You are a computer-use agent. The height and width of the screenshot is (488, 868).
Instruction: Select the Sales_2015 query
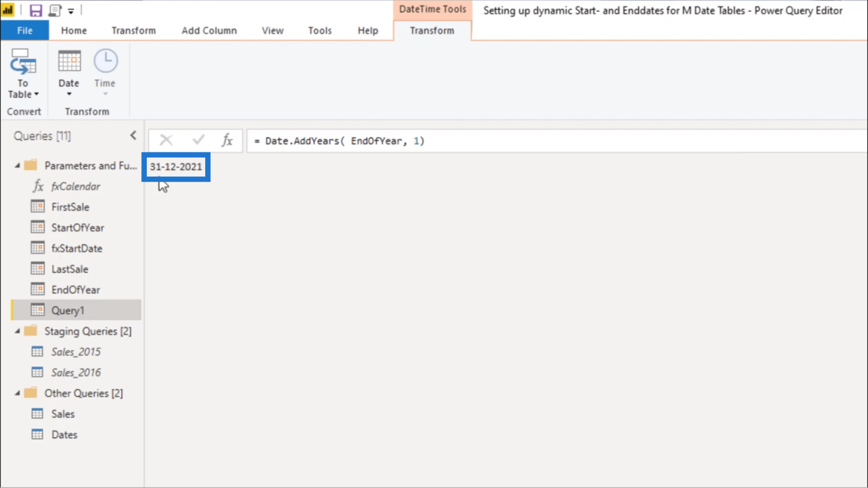76,352
